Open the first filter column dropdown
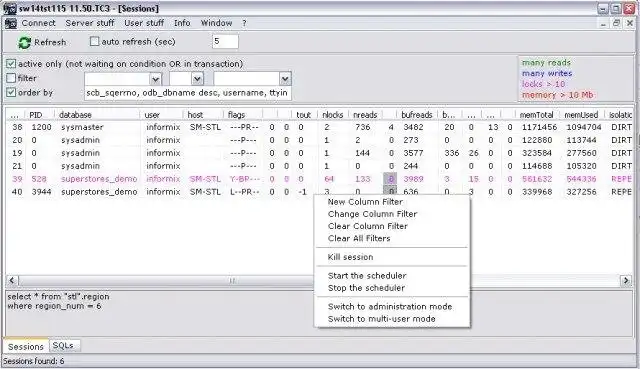The image size is (640, 369). pyautogui.click(x=156, y=79)
